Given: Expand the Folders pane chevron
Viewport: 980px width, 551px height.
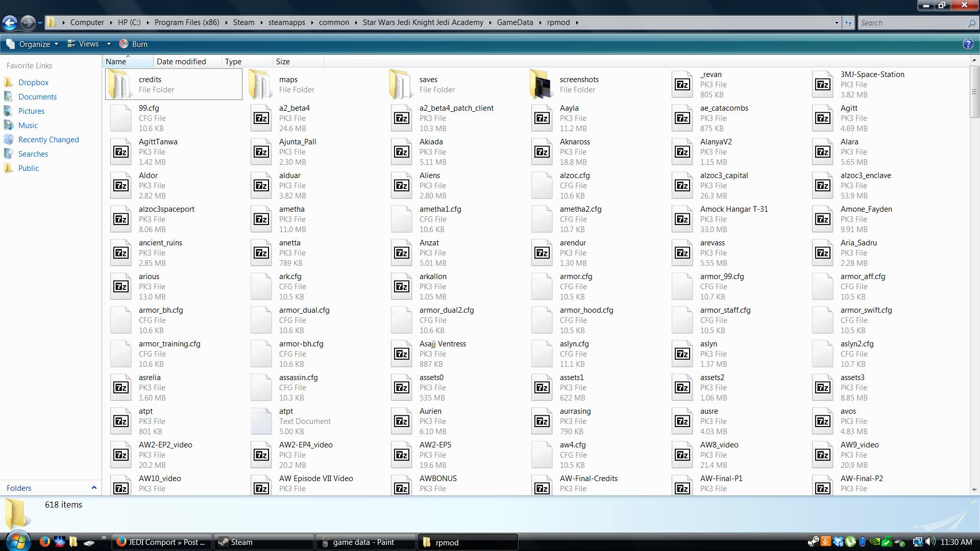Looking at the screenshot, I should coord(94,488).
